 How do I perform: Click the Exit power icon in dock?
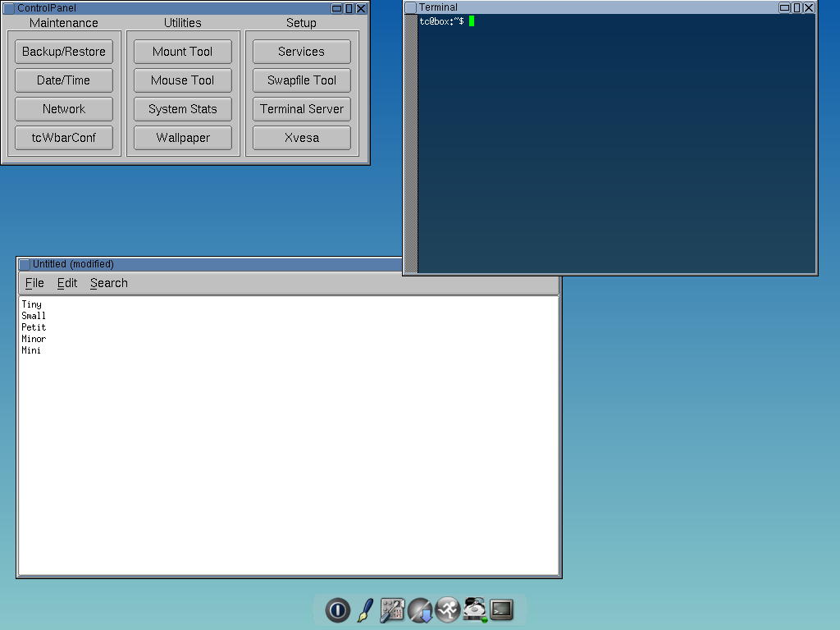pyautogui.click(x=337, y=609)
